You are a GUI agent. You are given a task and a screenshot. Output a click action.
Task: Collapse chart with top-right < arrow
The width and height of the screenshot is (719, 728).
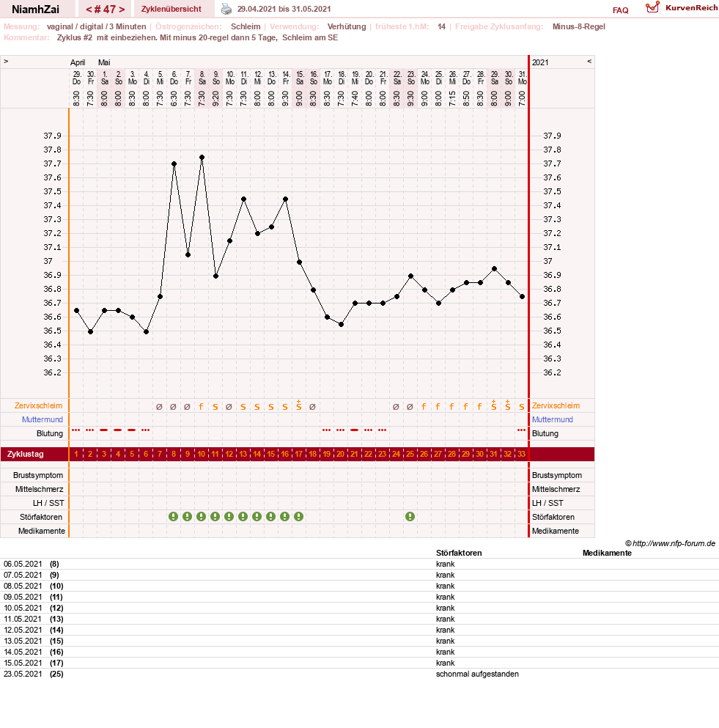pos(589,62)
